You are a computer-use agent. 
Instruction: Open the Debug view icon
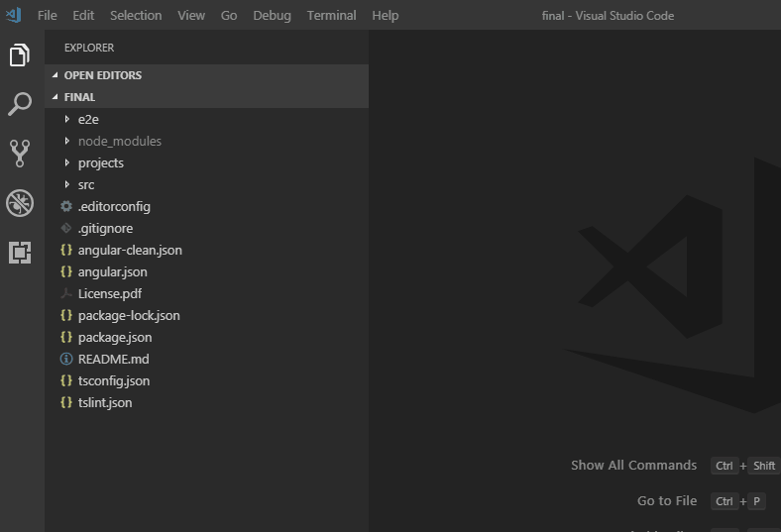tap(20, 203)
